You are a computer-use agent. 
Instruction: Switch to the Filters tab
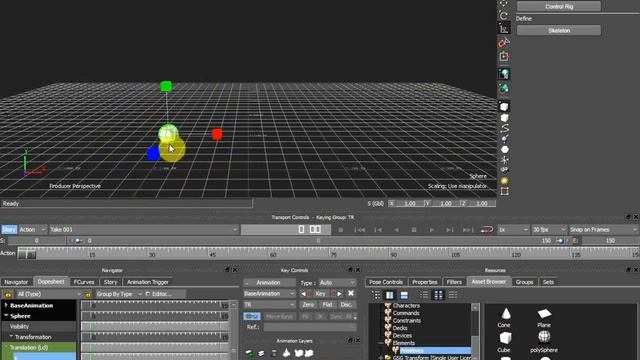(454, 282)
